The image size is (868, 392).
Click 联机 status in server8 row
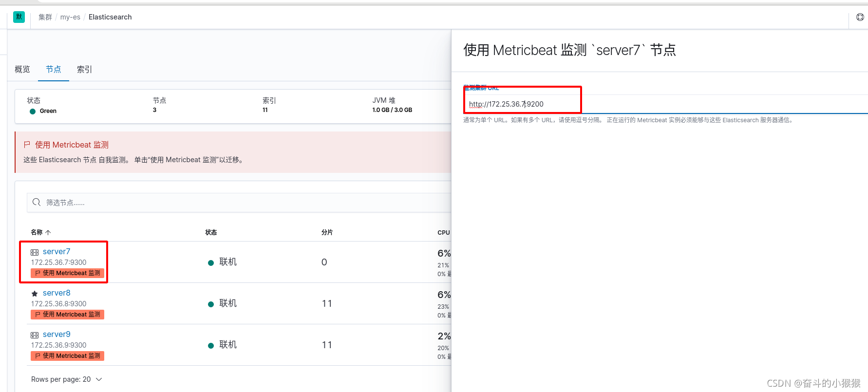[223, 303]
